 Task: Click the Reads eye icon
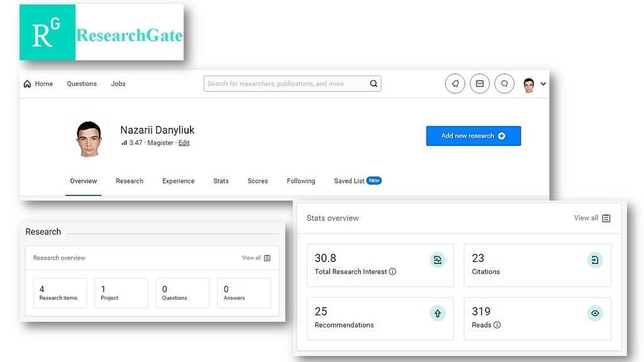[x=595, y=313]
